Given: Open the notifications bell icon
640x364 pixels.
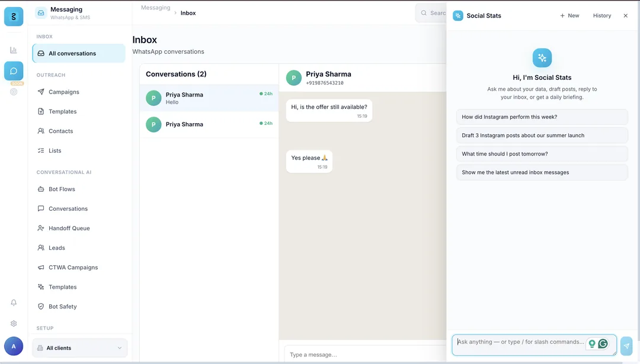Looking at the screenshot, I should pos(14,302).
